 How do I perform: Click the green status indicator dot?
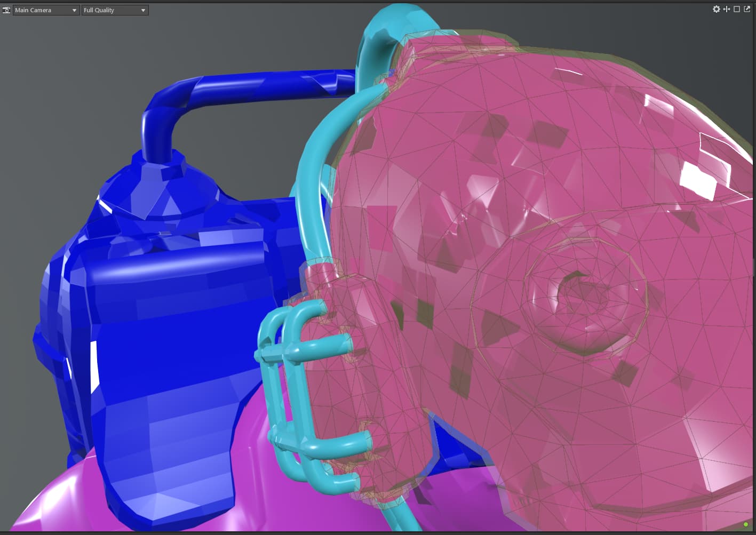746,525
